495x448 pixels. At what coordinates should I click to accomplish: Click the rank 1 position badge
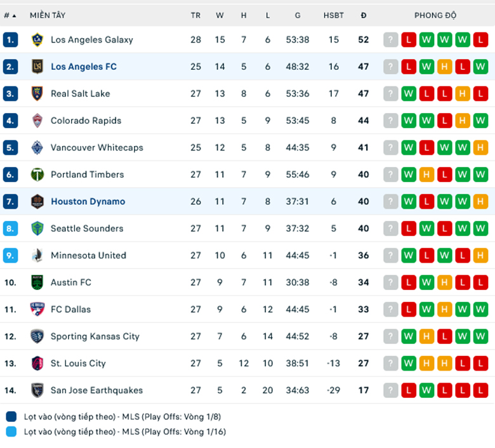(10, 39)
